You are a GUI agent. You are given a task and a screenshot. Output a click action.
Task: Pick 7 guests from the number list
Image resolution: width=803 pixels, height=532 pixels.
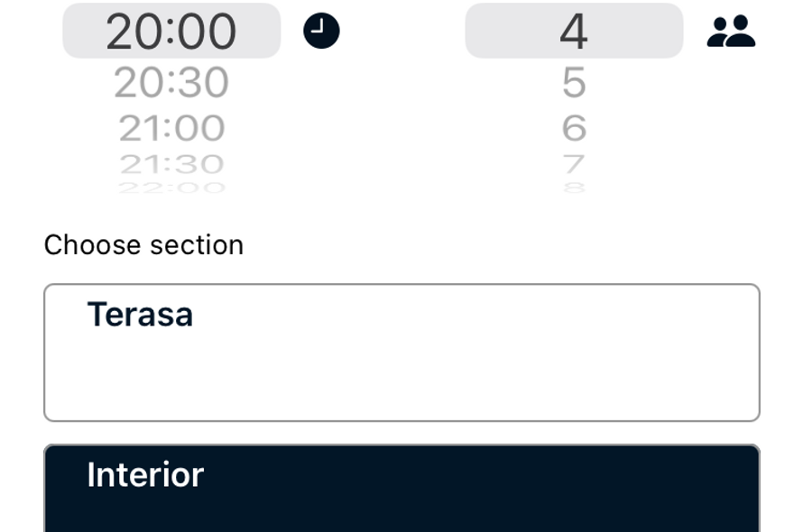coord(574,164)
